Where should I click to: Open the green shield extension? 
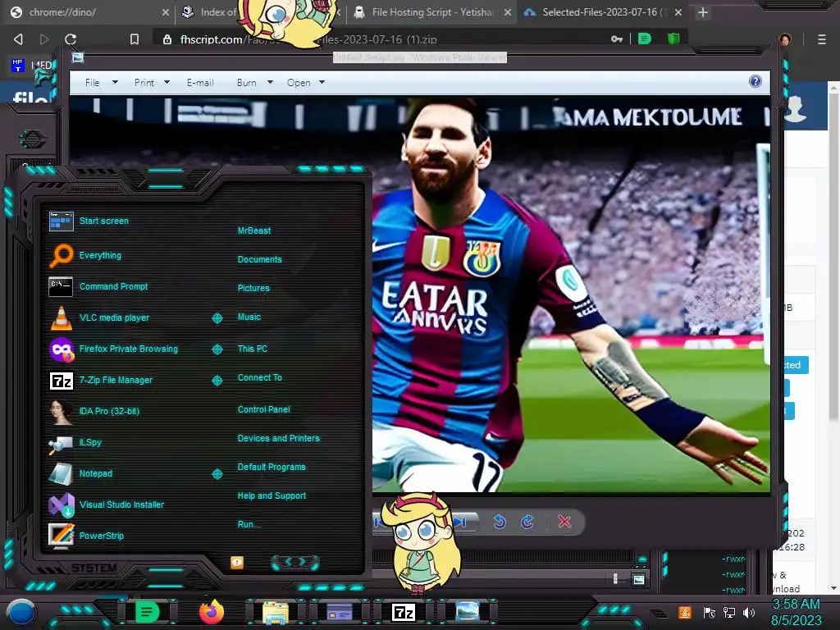[673, 39]
